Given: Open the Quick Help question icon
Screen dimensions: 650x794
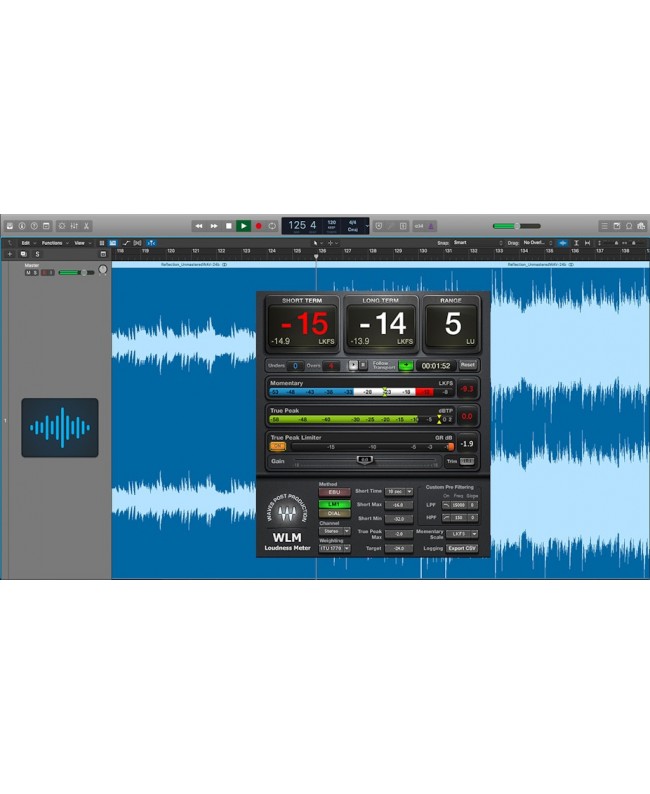Looking at the screenshot, I should coord(34,226).
